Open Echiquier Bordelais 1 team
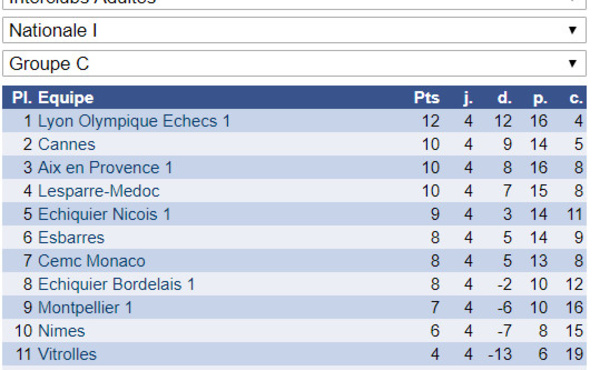Screen dimensions: 600x370 [116, 285]
